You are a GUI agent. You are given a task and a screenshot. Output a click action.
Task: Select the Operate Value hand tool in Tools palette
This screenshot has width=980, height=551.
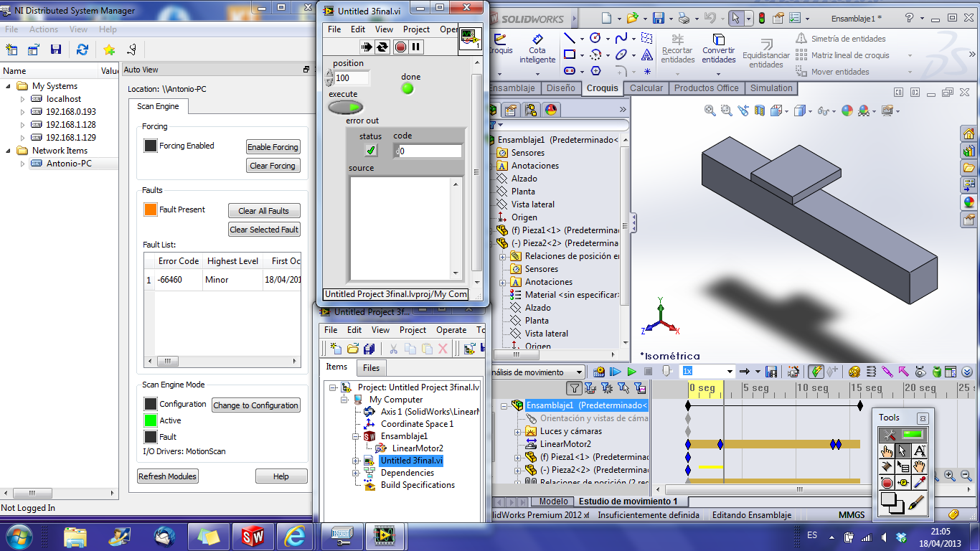click(887, 451)
